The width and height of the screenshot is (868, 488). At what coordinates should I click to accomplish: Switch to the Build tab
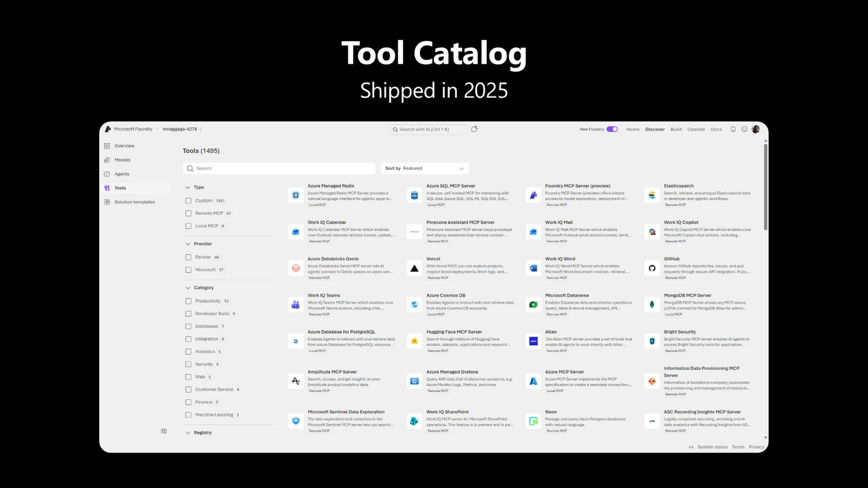coord(676,129)
